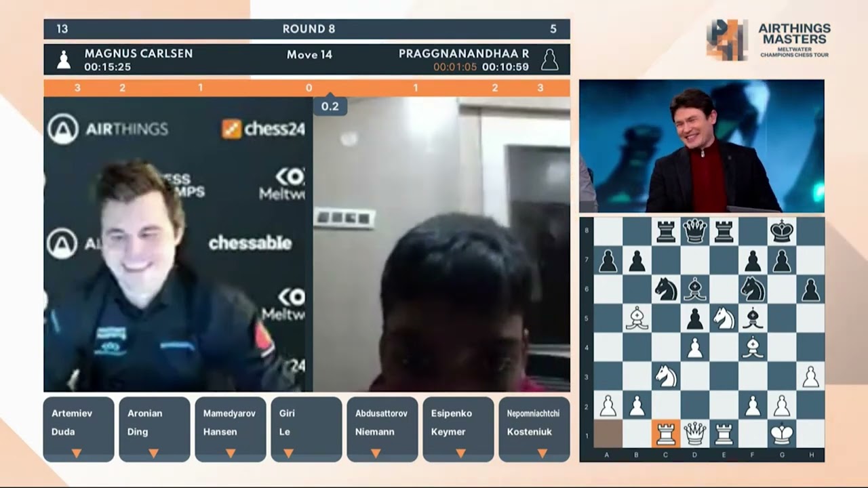Screen dimensions: 868x488
Task: Click the black bishop on d6
Action: 694,289
